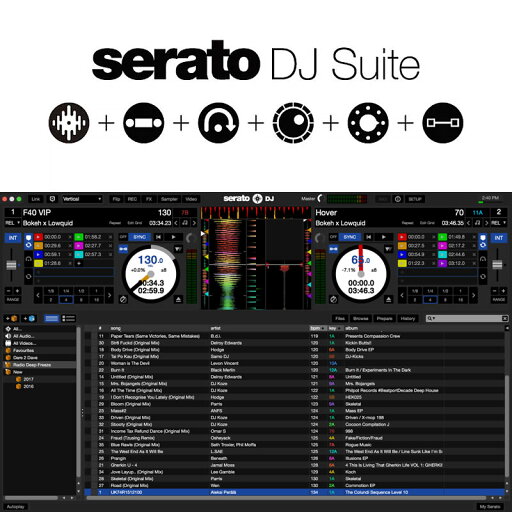
Task: Open deck 1 tempo slip mode dropdown arrow
Action: click(178, 249)
